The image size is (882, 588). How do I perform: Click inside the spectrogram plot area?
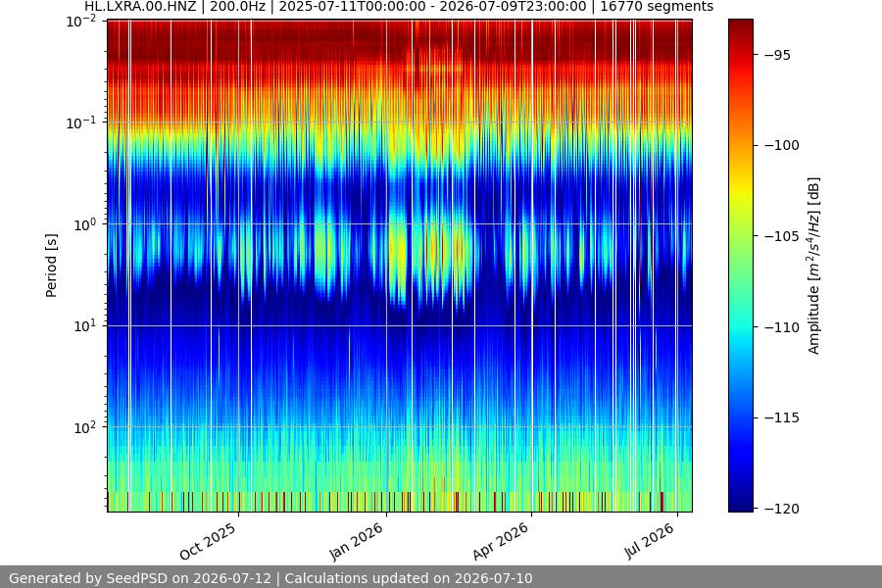tap(400, 266)
